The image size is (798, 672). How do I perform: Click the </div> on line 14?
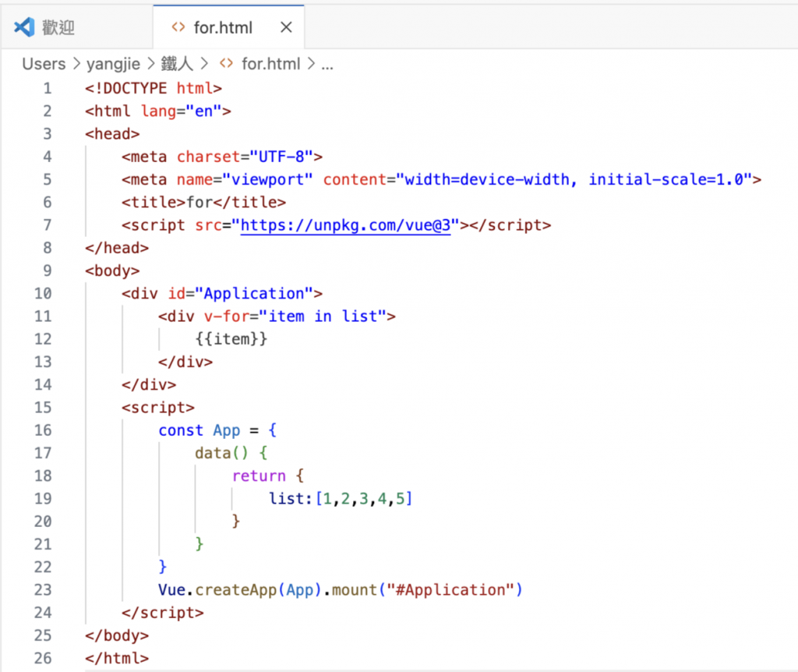149,385
